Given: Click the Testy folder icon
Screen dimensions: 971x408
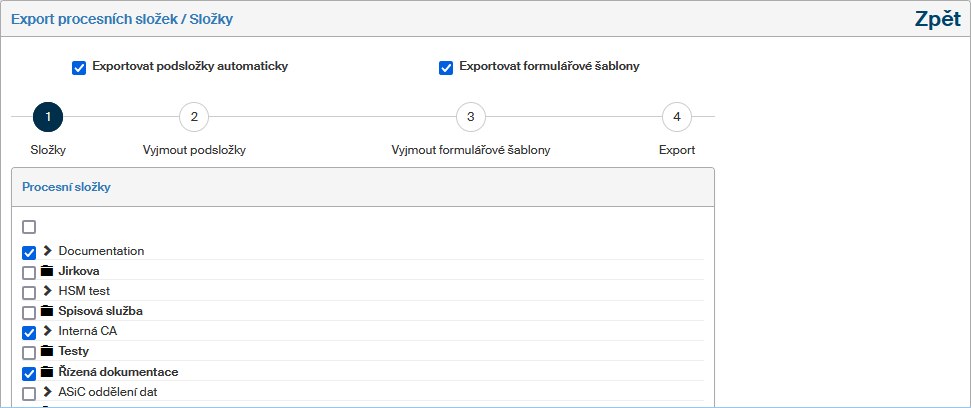Looking at the screenshot, I should [x=46, y=352].
